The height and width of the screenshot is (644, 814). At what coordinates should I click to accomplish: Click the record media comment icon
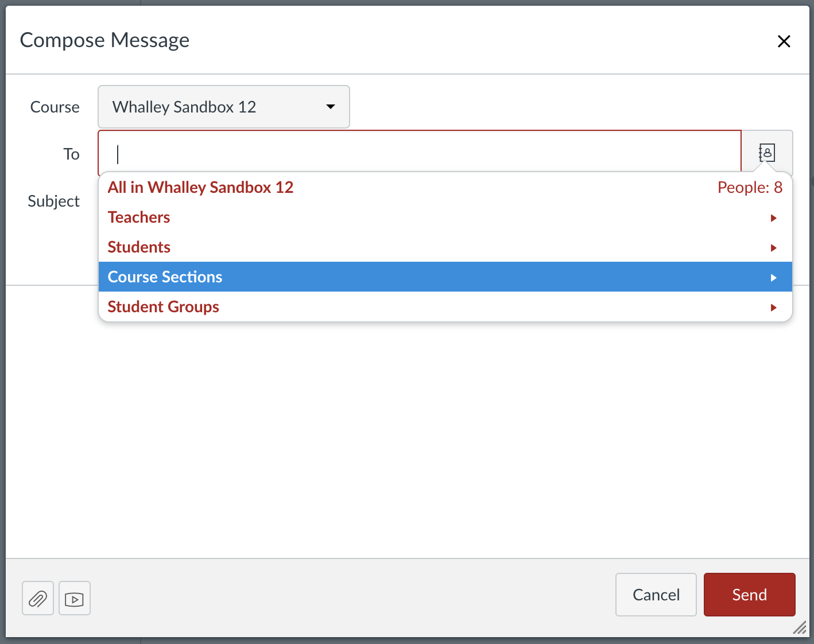point(74,598)
